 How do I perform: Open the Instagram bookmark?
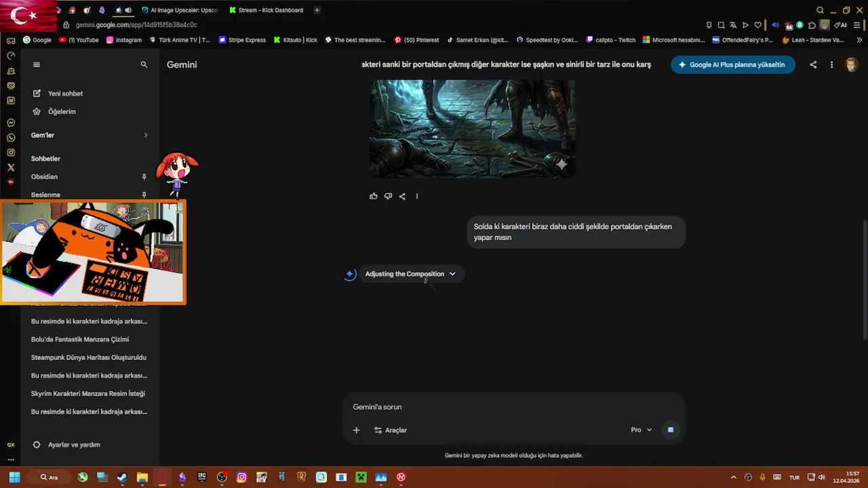[x=124, y=40]
